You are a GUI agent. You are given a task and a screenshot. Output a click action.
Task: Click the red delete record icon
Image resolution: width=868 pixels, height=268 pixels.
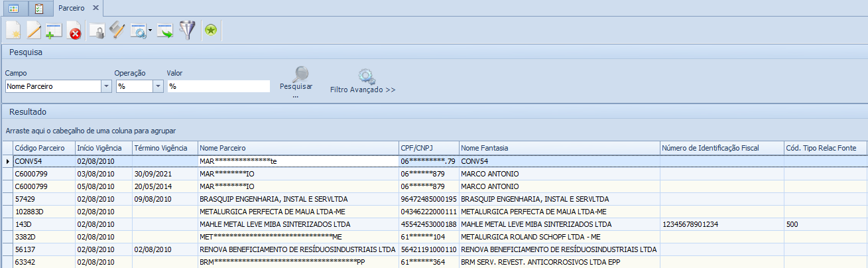point(74,31)
